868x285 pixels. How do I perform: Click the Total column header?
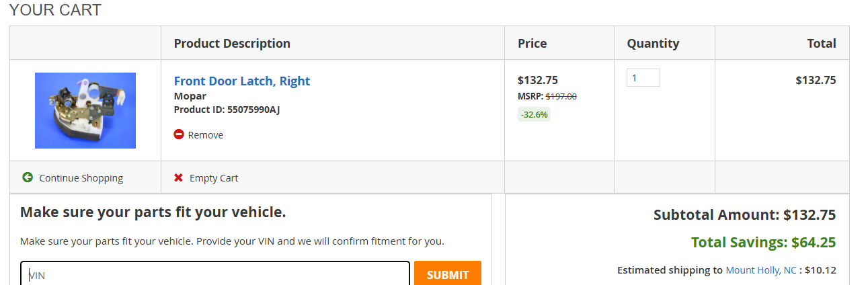click(x=821, y=44)
